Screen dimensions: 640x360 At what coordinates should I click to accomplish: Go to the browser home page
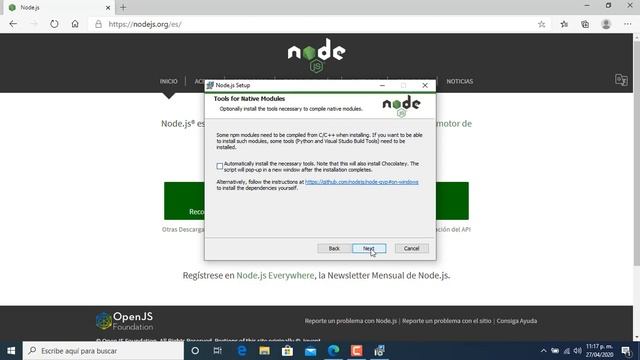click(x=75, y=24)
